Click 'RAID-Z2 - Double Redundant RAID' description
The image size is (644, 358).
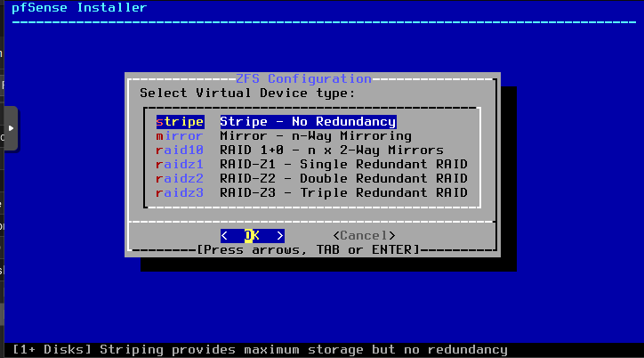click(x=343, y=179)
